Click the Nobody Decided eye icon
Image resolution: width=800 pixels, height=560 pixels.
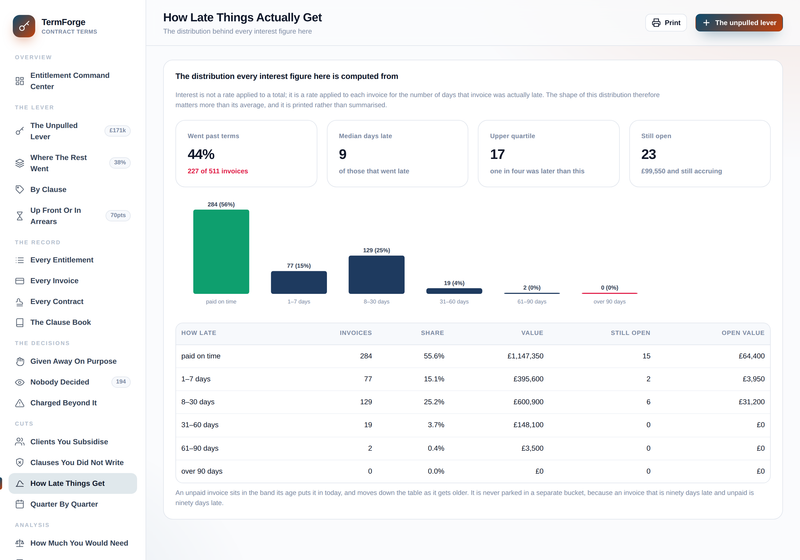(19, 382)
